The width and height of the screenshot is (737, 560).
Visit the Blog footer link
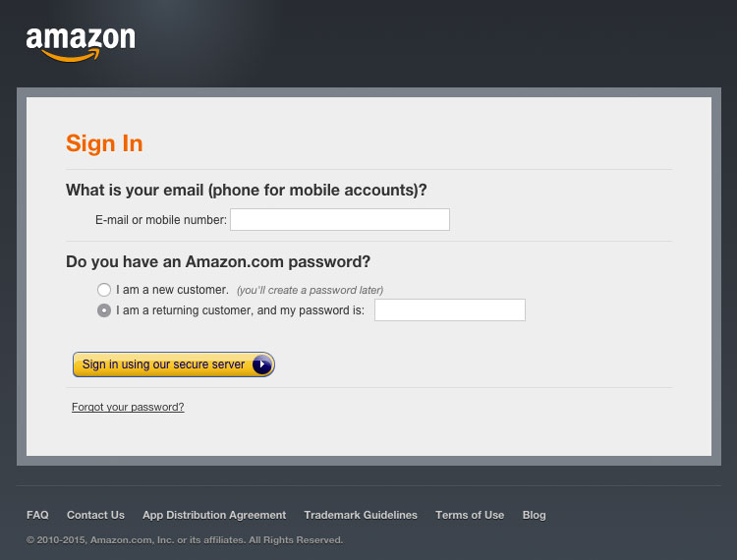pyautogui.click(x=535, y=515)
